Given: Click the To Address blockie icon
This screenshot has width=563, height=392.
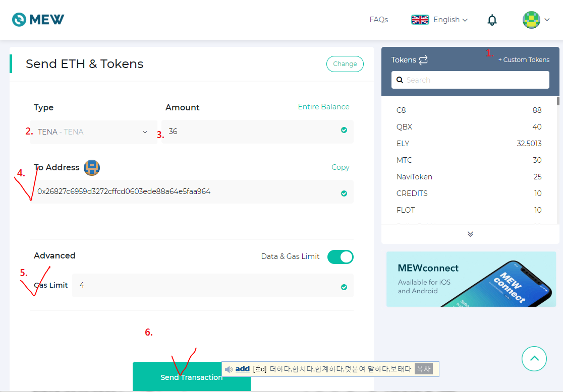Looking at the screenshot, I should [x=92, y=167].
